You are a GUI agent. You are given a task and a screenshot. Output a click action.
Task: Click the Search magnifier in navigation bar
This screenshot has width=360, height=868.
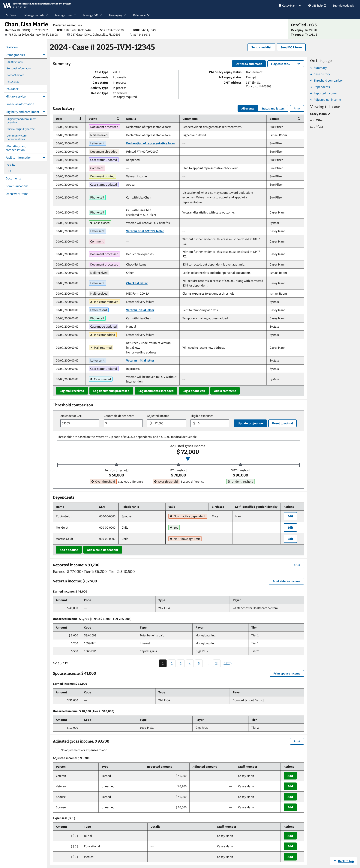tap(7, 15)
